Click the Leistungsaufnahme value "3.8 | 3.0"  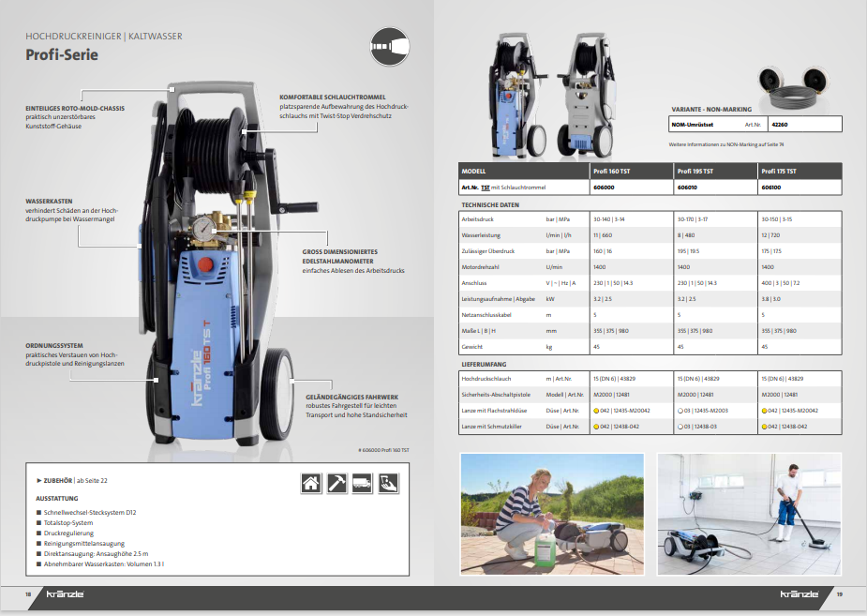(770, 299)
